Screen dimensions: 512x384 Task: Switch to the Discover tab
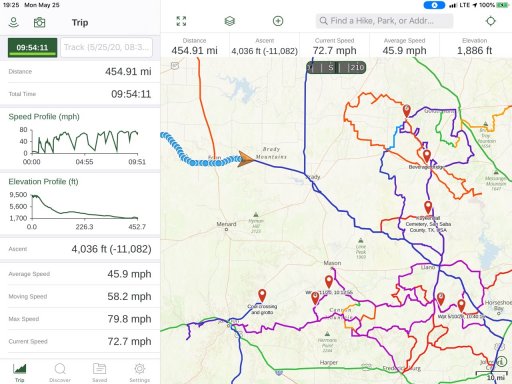[60, 373]
